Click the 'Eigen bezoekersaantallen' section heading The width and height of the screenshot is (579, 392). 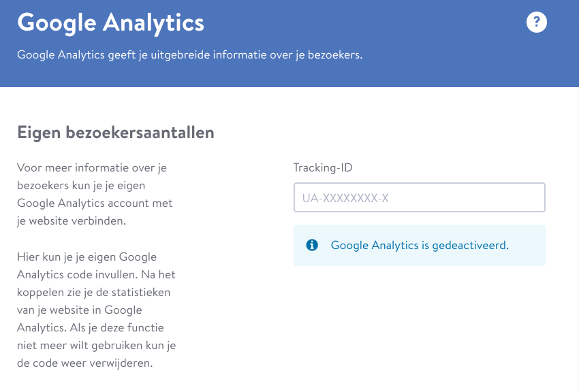point(116,133)
